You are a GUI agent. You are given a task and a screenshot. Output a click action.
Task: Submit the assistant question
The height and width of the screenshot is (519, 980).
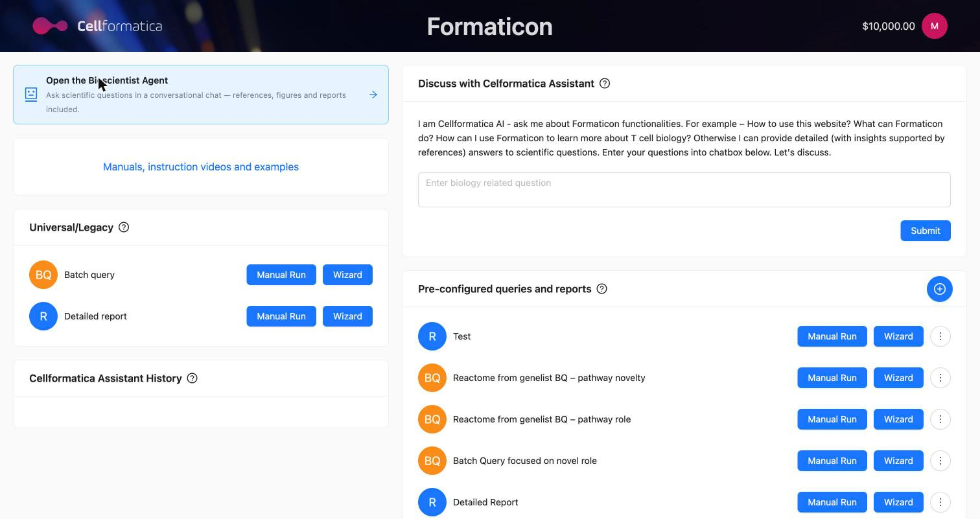(925, 231)
